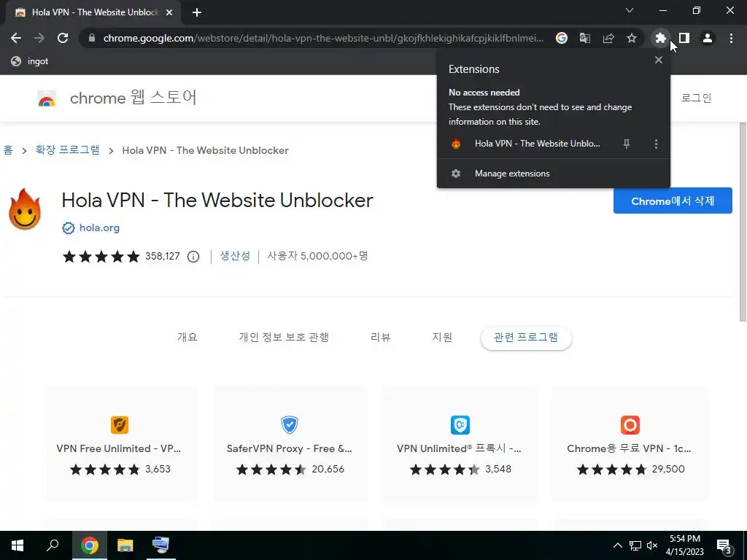This screenshot has height=560, width=747.
Task: Switch to the 지원 tab
Action: (442, 337)
